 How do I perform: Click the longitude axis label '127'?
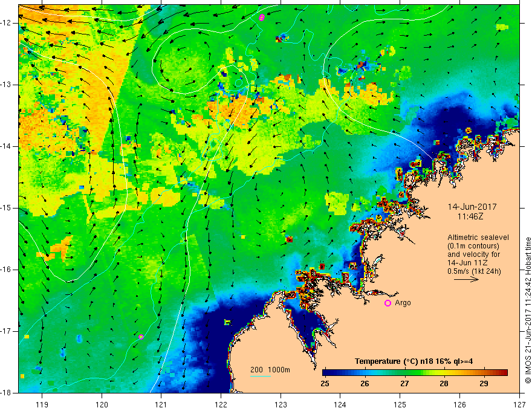(519, 404)
